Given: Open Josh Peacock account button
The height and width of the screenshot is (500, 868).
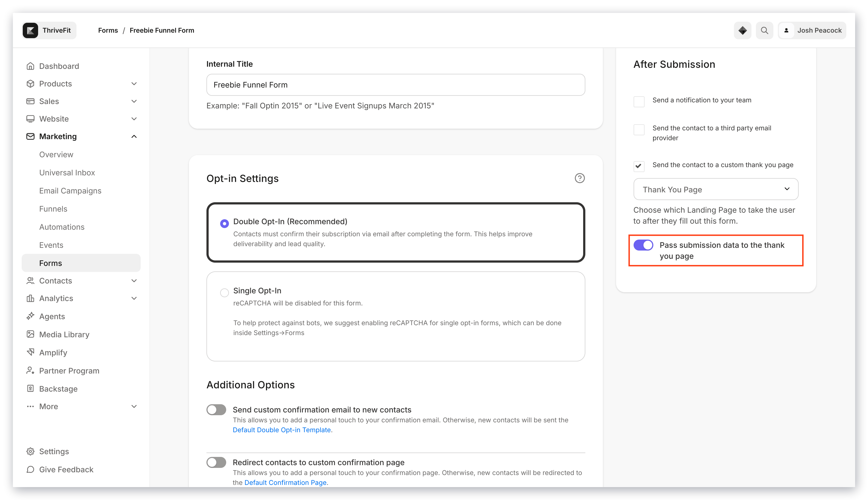Looking at the screenshot, I should (x=812, y=30).
